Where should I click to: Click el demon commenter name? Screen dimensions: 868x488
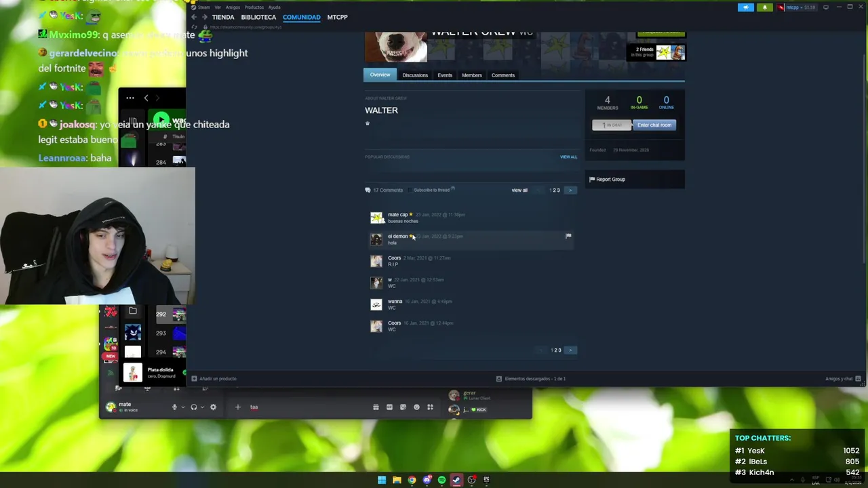397,237
